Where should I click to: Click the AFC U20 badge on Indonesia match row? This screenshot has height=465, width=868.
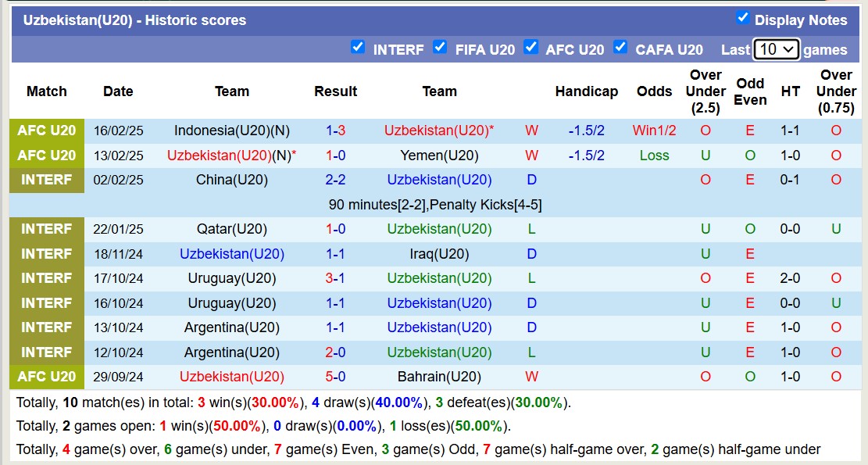click(x=47, y=130)
